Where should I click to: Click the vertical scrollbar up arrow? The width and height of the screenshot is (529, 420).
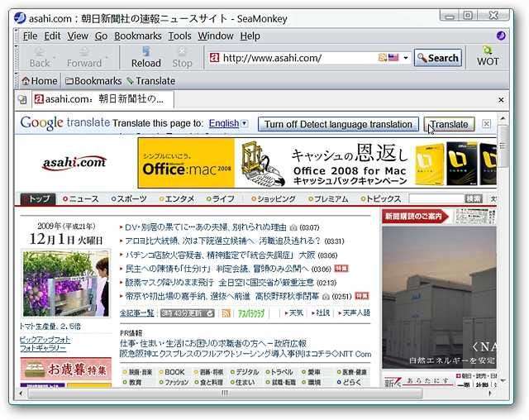503,119
